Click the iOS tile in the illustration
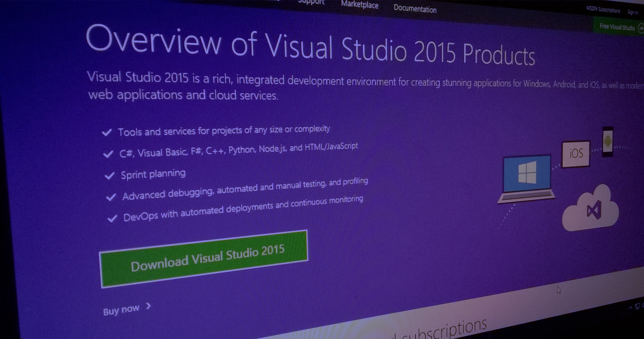The height and width of the screenshot is (339, 644). (x=576, y=154)
